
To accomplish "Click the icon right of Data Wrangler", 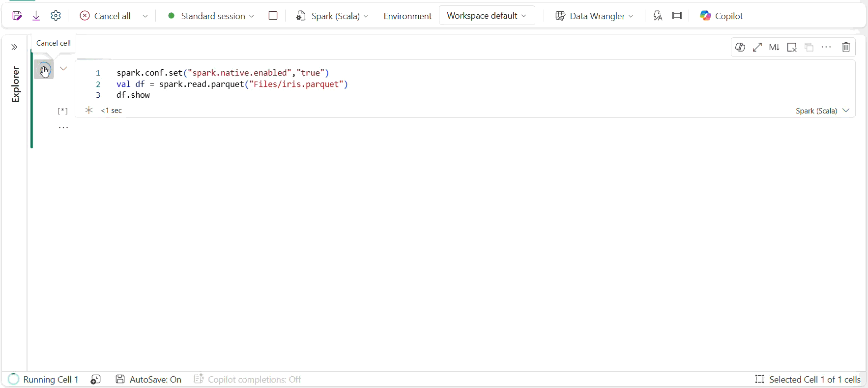I will (658, 16).
